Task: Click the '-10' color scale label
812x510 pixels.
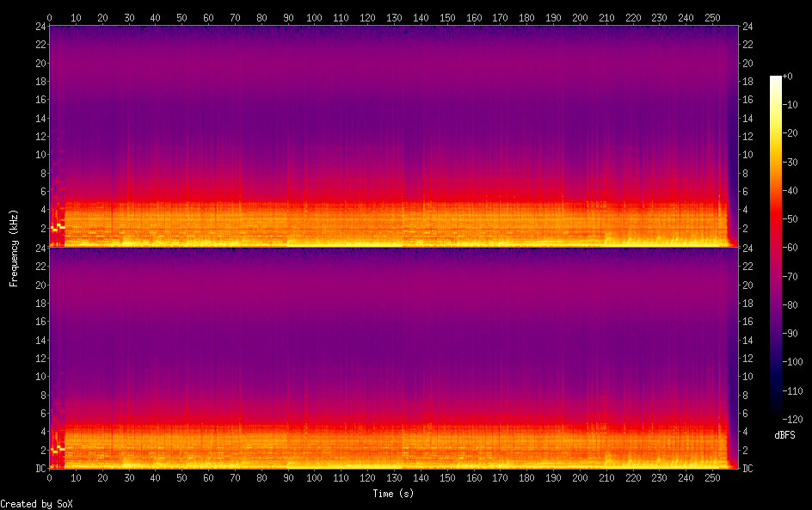Action: (x=790, y=105)
